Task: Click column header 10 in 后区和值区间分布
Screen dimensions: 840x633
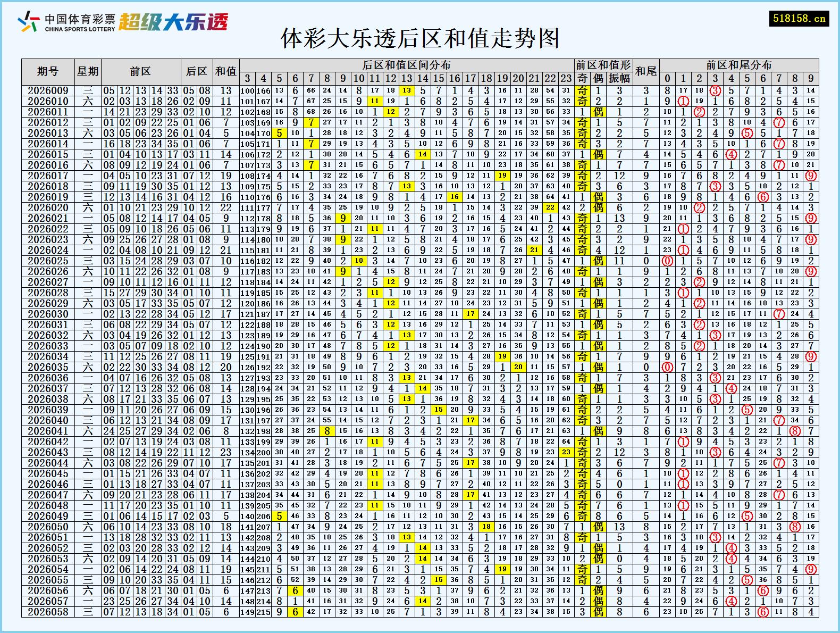Action: coord(359,78)
